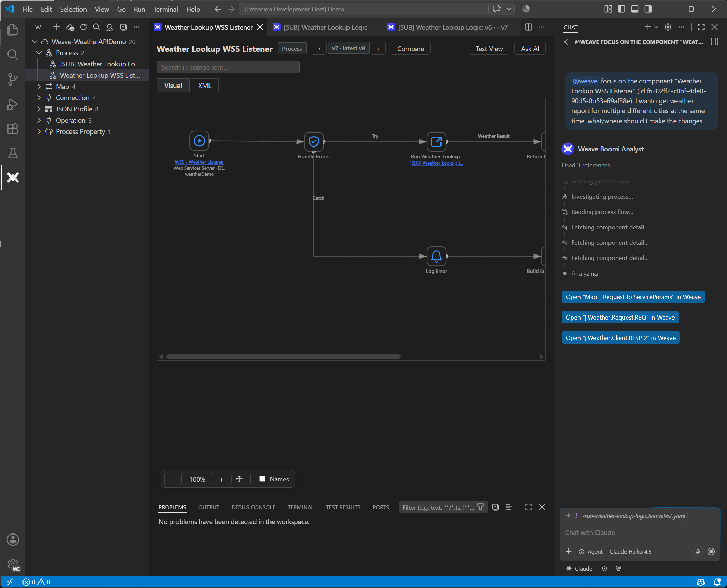727x588 pixels.
Task: Click the cloud download icon in sidebar
Action: pos(70,27)
